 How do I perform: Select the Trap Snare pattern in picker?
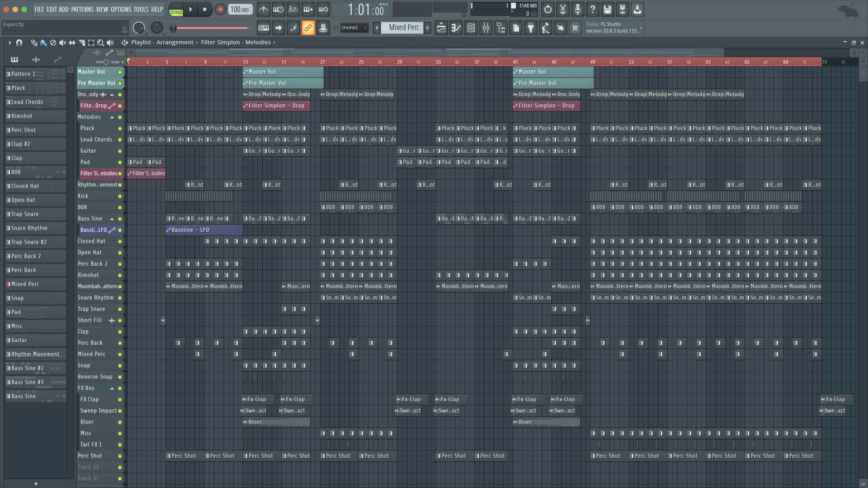[x=35, y=214]
